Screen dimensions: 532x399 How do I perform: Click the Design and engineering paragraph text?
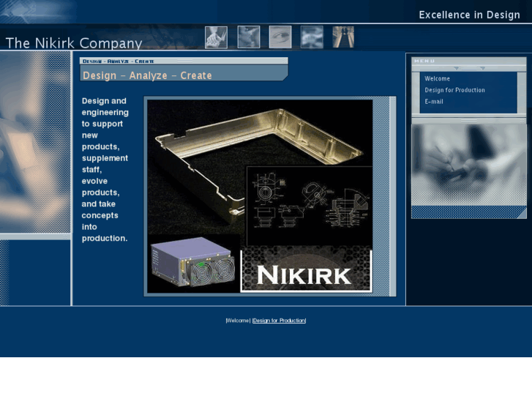[x=105, y=169]
